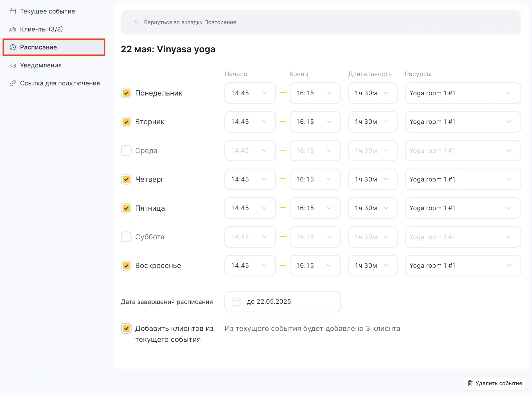Click Из текущего события будет добавлено 3 клиента
Screen dimensions: 532x395
point(312,328)
